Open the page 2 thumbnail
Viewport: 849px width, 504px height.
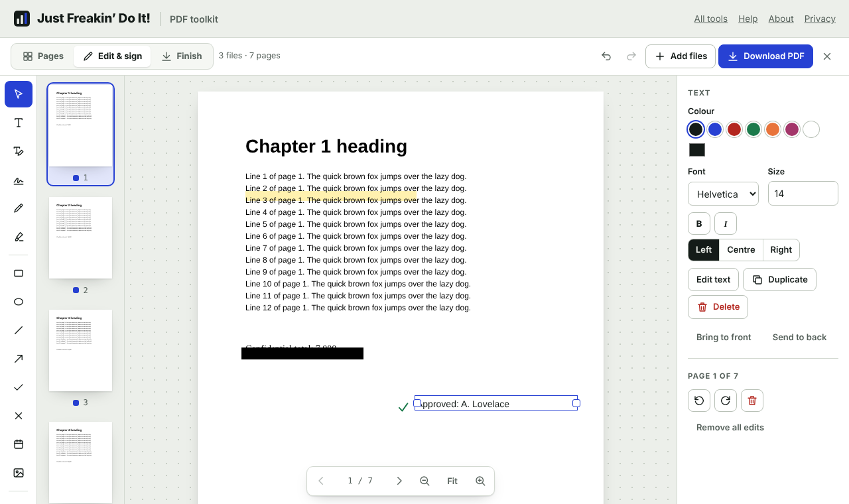click(x=80, y=238)
